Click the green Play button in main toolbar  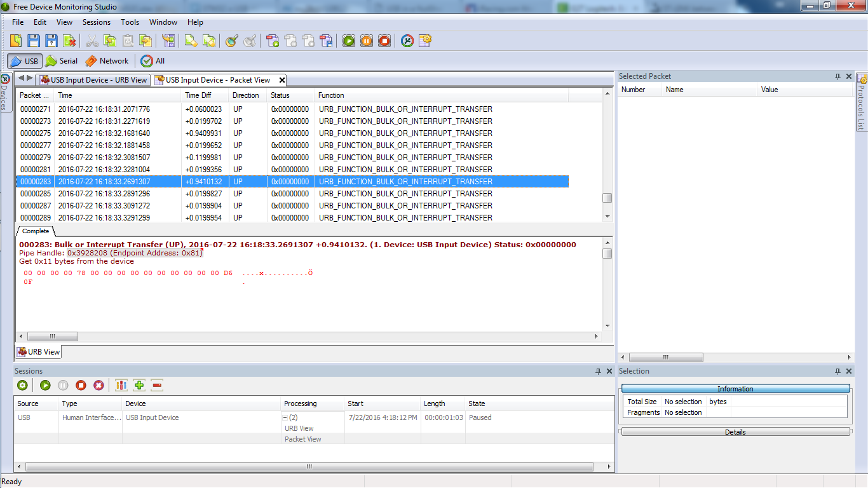coord(349,41)
